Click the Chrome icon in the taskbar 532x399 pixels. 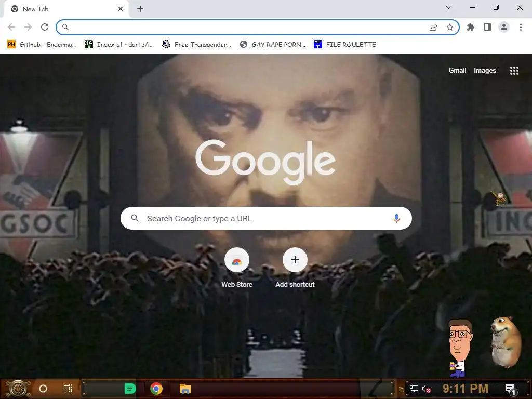coord(156,389)
